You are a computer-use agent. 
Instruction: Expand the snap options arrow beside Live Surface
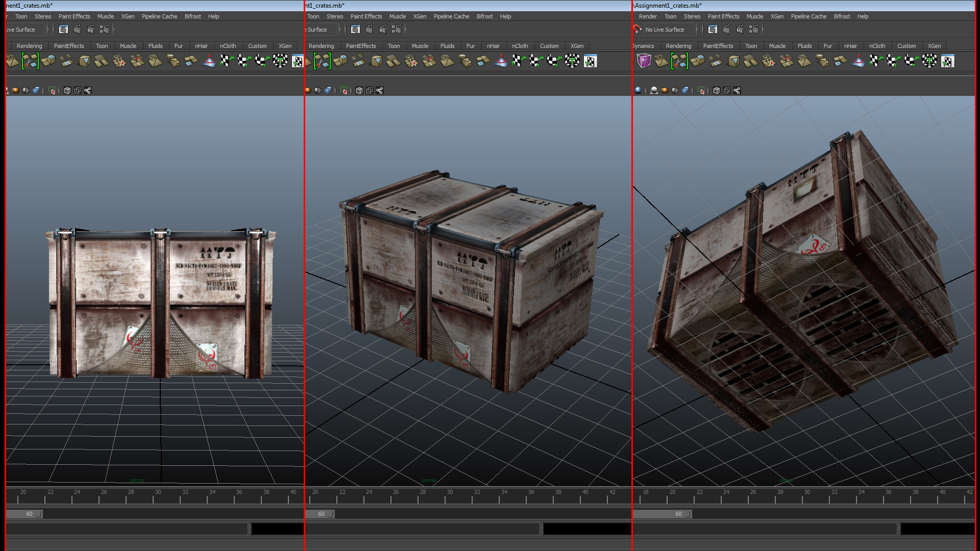[50, 29]
